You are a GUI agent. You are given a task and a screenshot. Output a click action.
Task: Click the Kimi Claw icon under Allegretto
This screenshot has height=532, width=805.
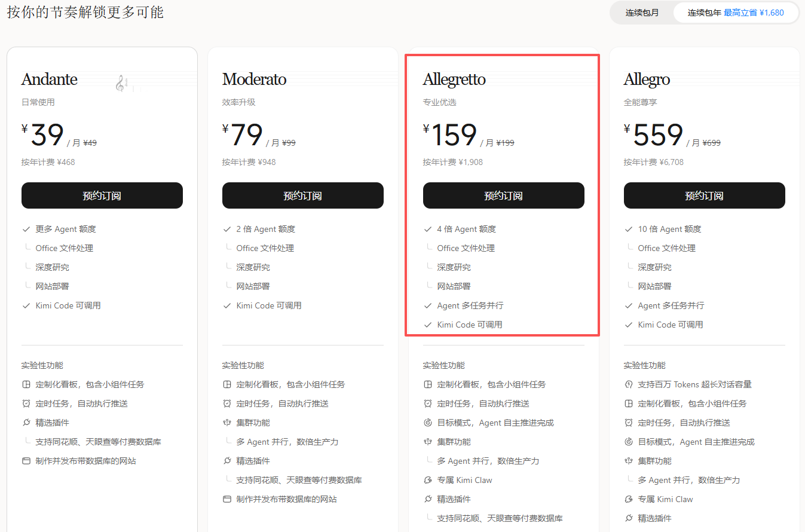coord(428,480)
